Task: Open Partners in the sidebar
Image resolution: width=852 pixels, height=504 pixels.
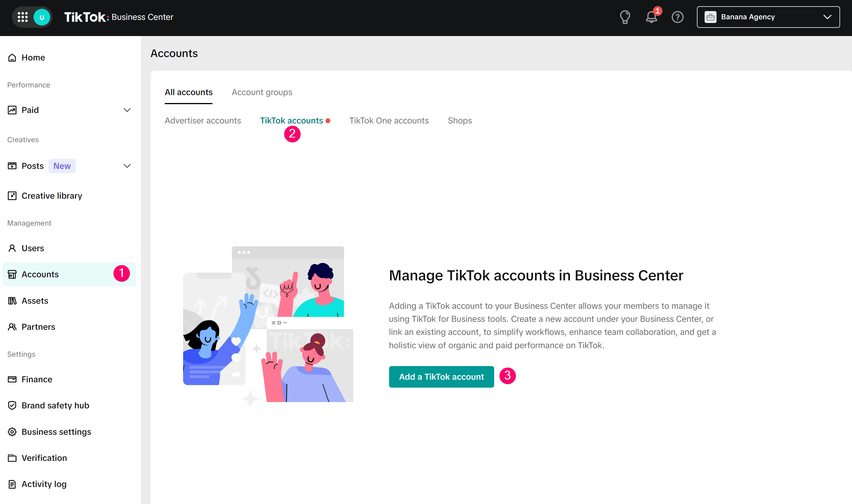Action: (69, 327)
